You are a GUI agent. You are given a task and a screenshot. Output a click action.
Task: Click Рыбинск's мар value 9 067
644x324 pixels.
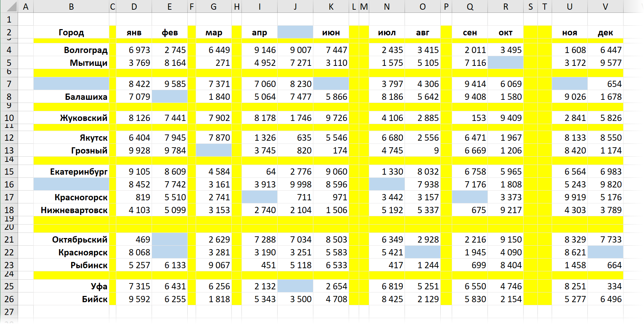coord(213,265)
